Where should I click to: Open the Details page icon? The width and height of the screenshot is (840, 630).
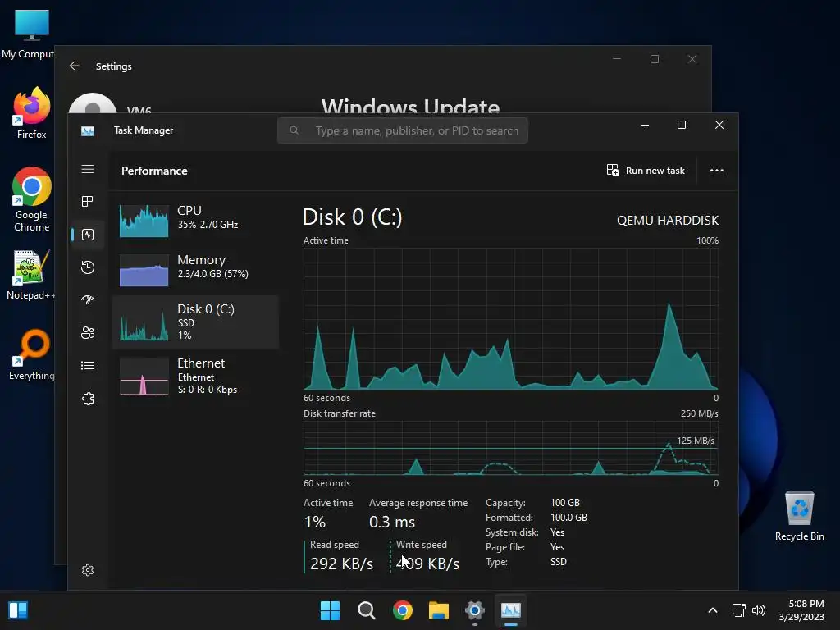[88, 365]
